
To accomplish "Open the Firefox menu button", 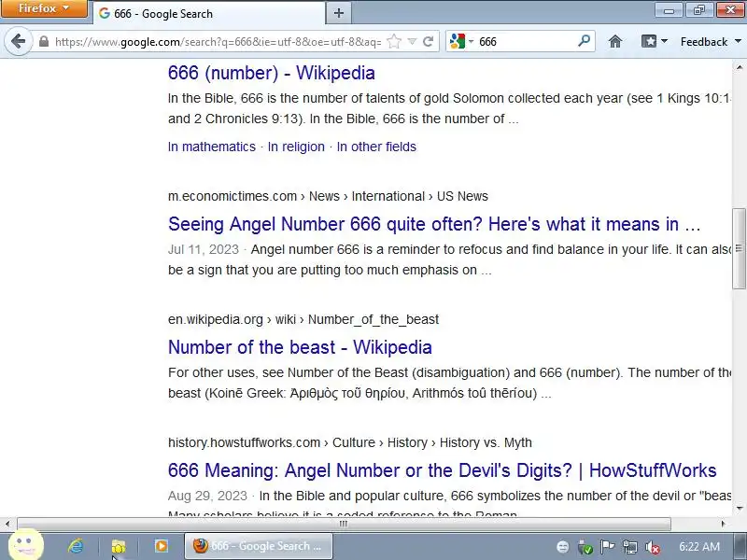I will click(x=44, y=8).
